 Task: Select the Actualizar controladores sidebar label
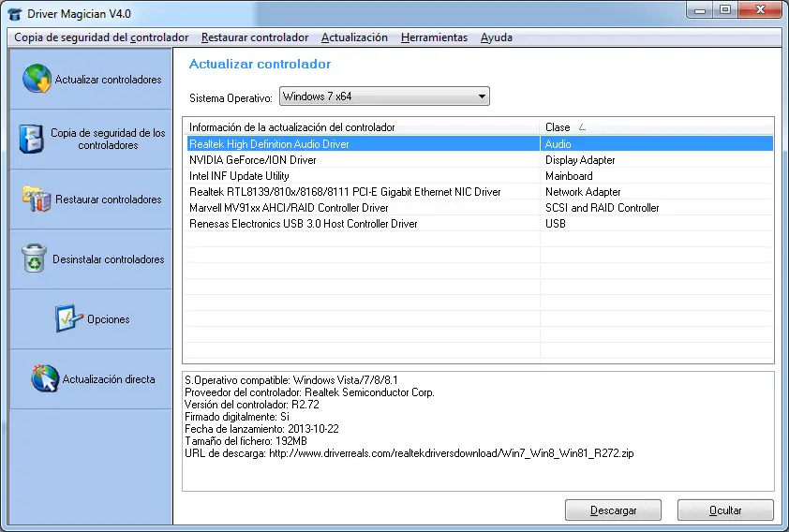pos(108,80)
